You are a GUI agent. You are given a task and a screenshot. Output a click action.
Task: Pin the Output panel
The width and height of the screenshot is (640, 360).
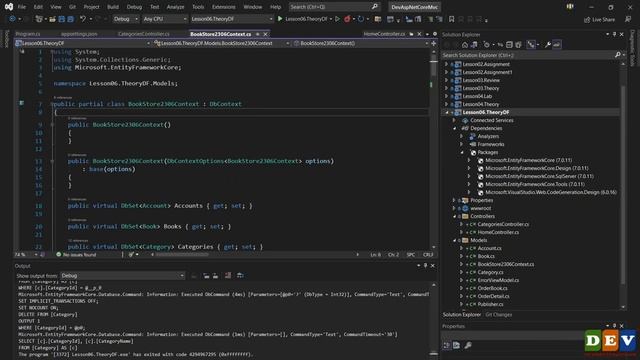(x=425, y=266)
